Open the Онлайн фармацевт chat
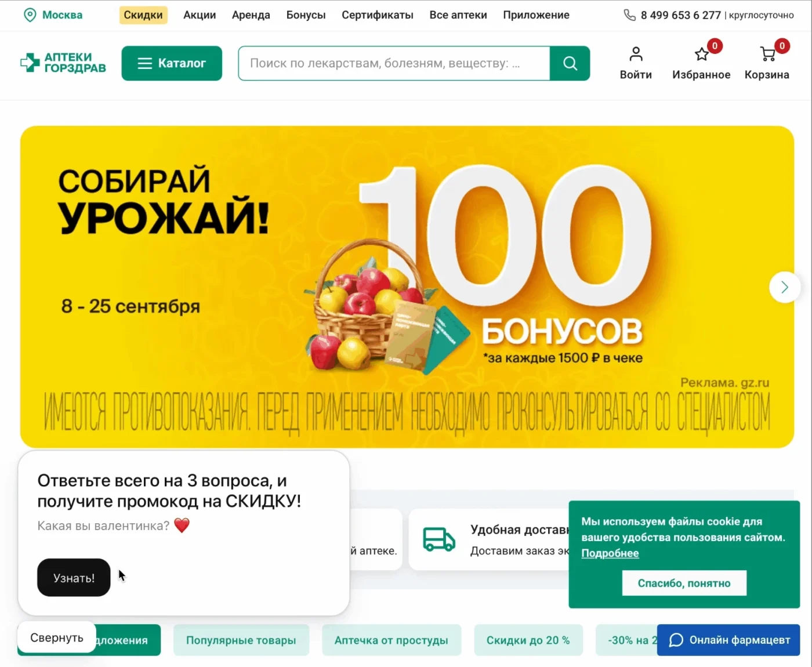Screen dimensions: 812x667 point(728,640)
